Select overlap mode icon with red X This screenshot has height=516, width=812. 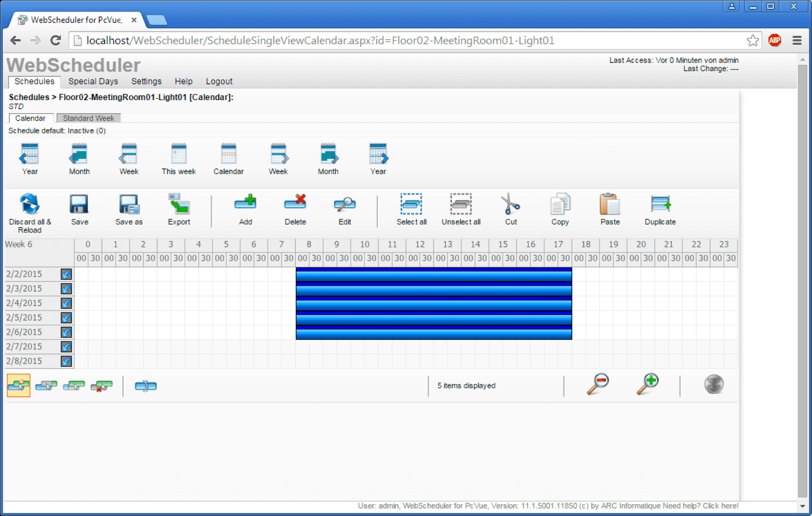click(x=101, y=386)
